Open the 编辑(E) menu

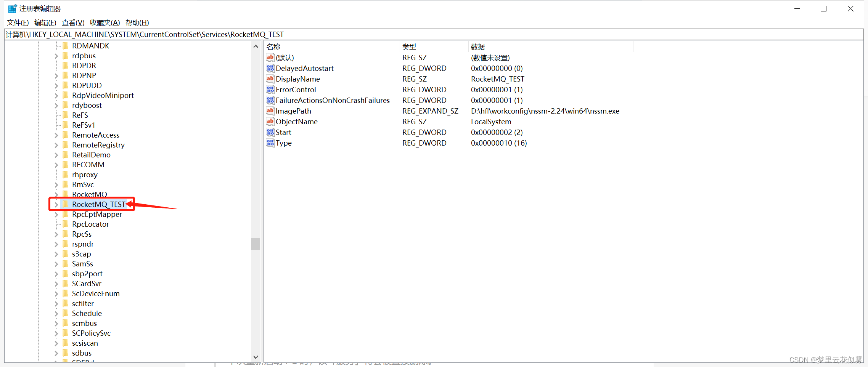coord(45,23)
